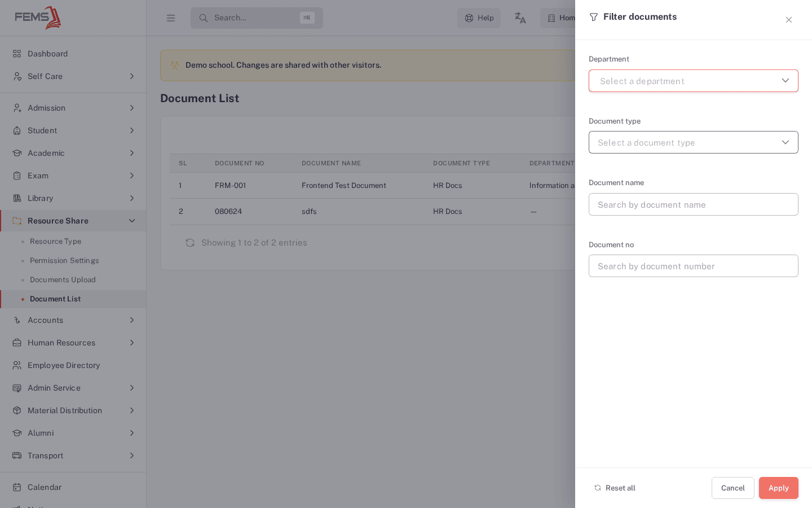Apply the document filters
Screen dimensions: 812x508
[x=779, y=488]
